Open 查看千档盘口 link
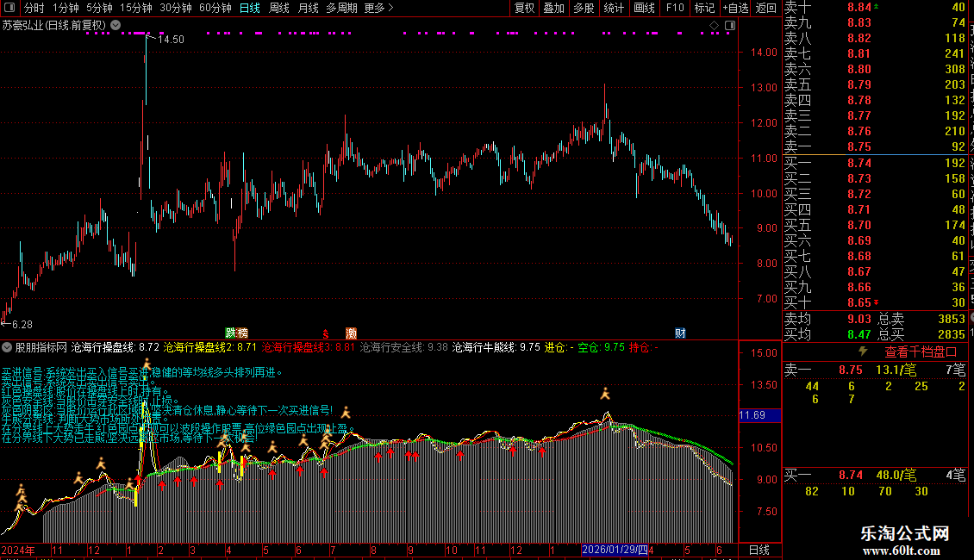The image size is (974, 560). 921,352
